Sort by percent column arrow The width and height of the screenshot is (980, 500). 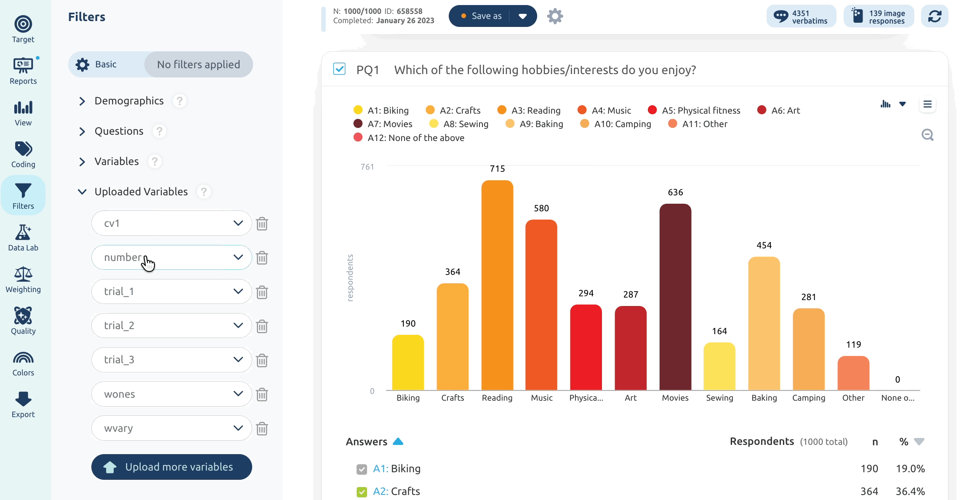tap(919, 441)
